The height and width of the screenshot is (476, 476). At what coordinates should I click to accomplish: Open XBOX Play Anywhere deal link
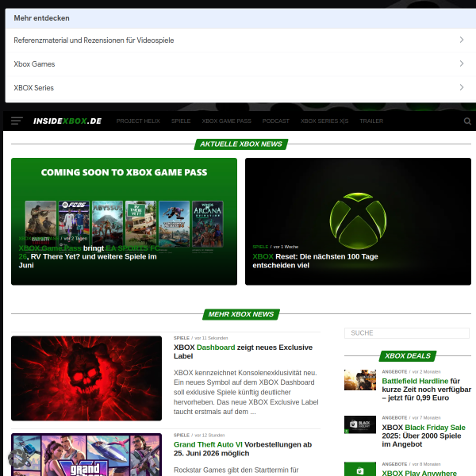pos(419,473)
